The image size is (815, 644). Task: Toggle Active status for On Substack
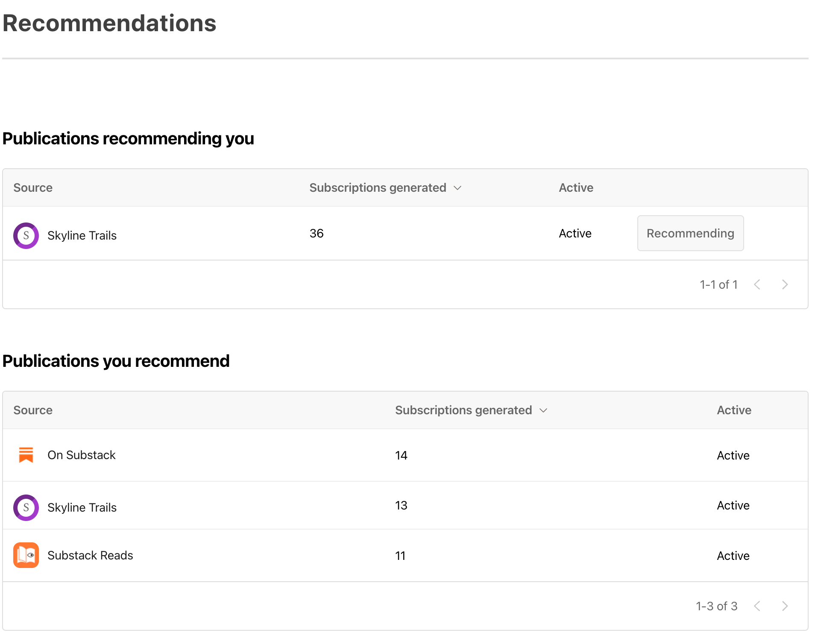pyautogui.click(x=733, y=455)
